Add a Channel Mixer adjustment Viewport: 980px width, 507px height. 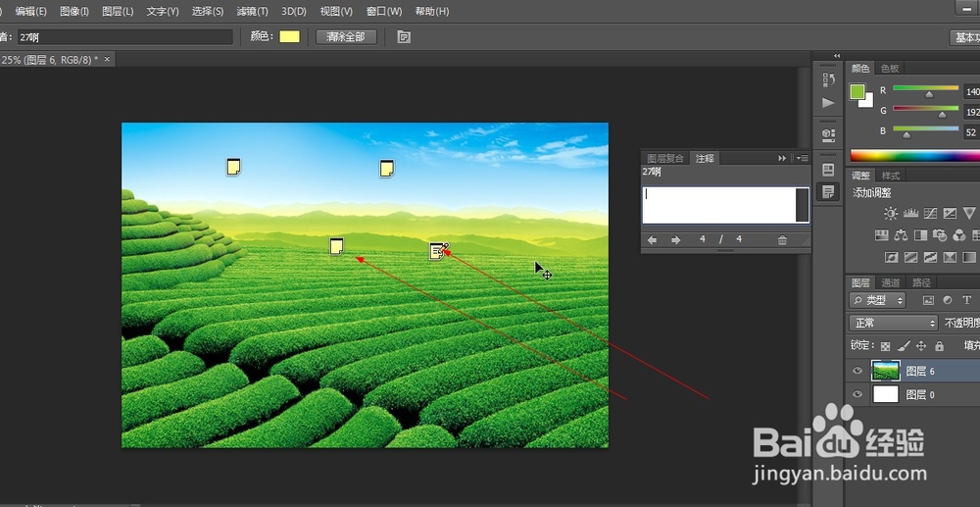click(958, 235)
